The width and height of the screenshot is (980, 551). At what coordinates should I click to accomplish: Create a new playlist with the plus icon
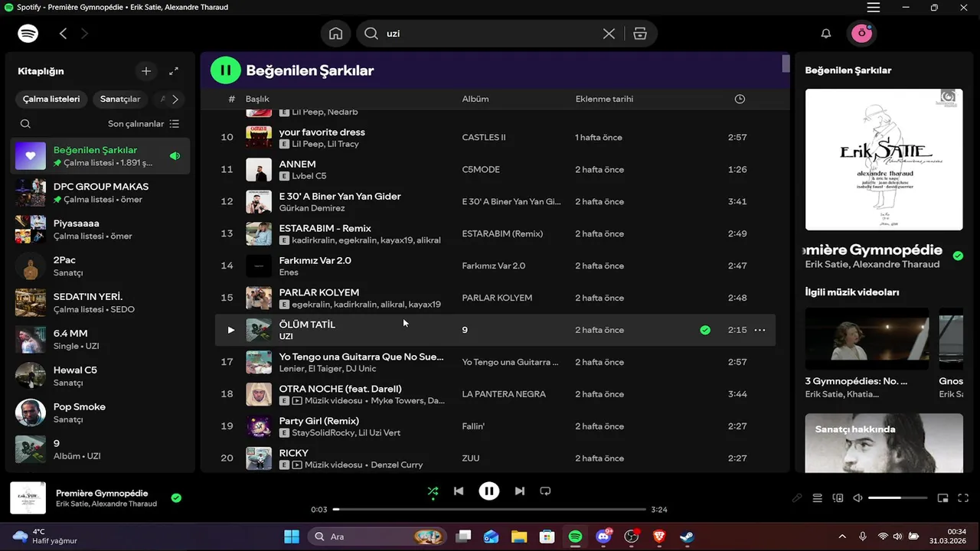pyautogui.click(x=146, y=71)
